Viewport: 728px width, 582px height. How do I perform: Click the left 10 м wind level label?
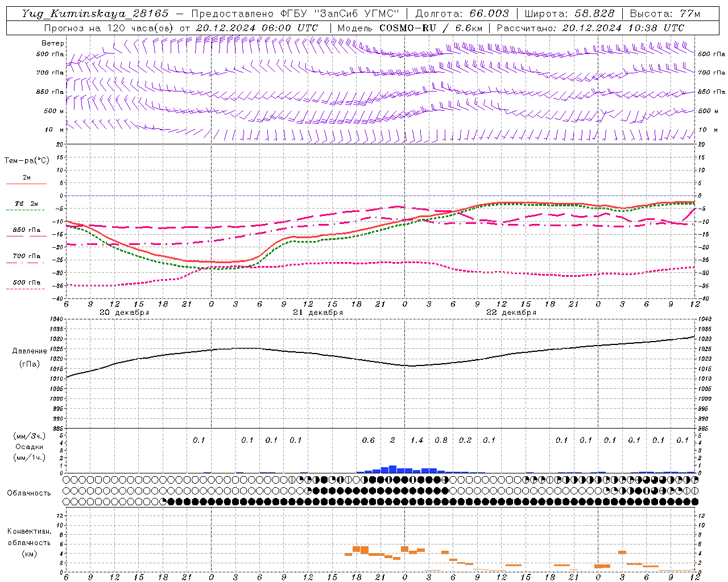(x=54, y=130)
